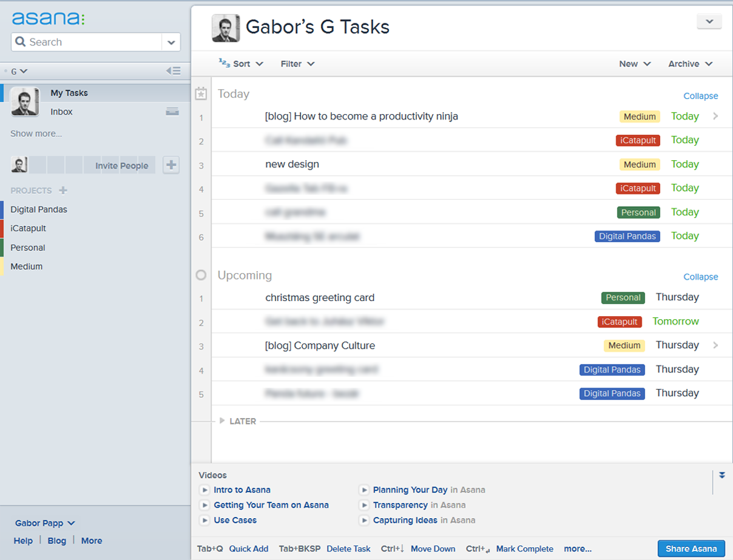The width and height of the screenshot is (733, 560).
Task: Open the Sort dropdown
Action: [x=242, y=64]
